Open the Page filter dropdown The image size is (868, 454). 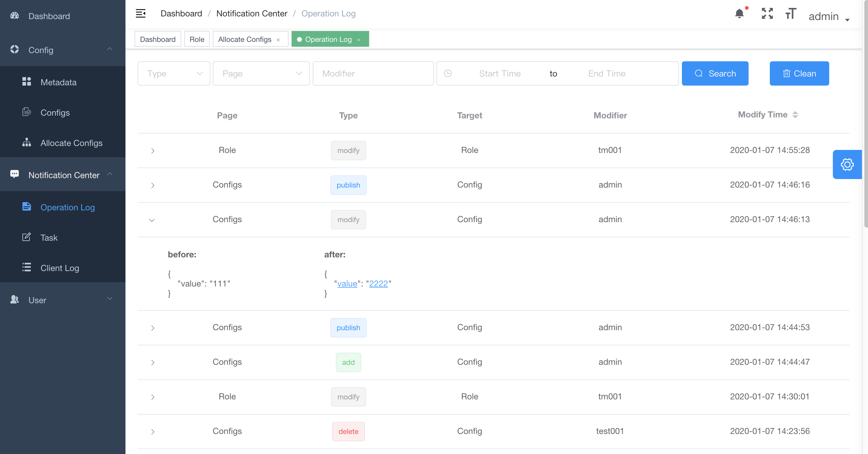pos(261,73)
